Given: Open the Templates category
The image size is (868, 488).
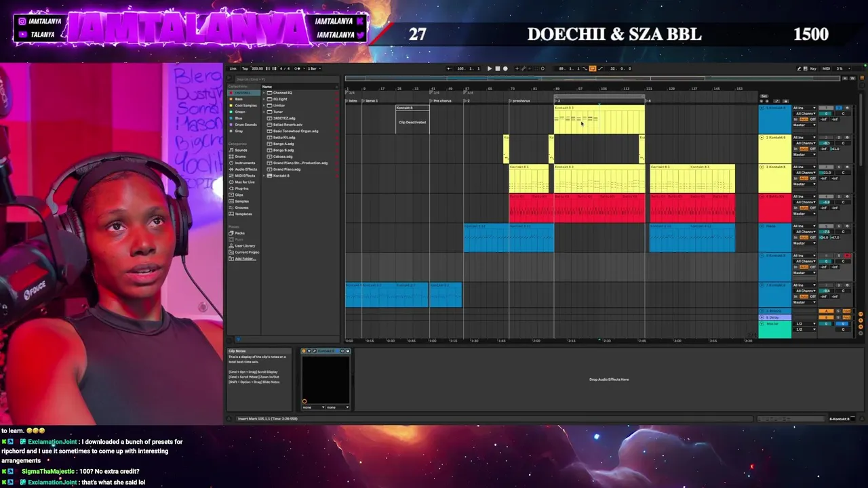Looking at the screenshot, I should [243, 214].
